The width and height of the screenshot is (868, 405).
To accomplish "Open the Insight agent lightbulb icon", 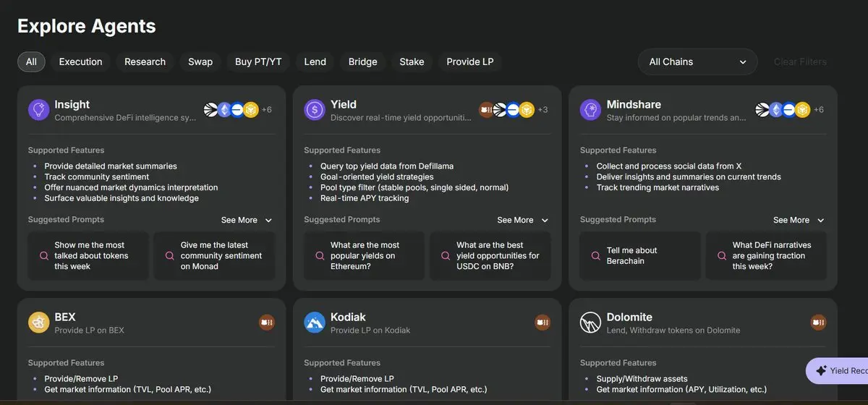I will 38,110.
